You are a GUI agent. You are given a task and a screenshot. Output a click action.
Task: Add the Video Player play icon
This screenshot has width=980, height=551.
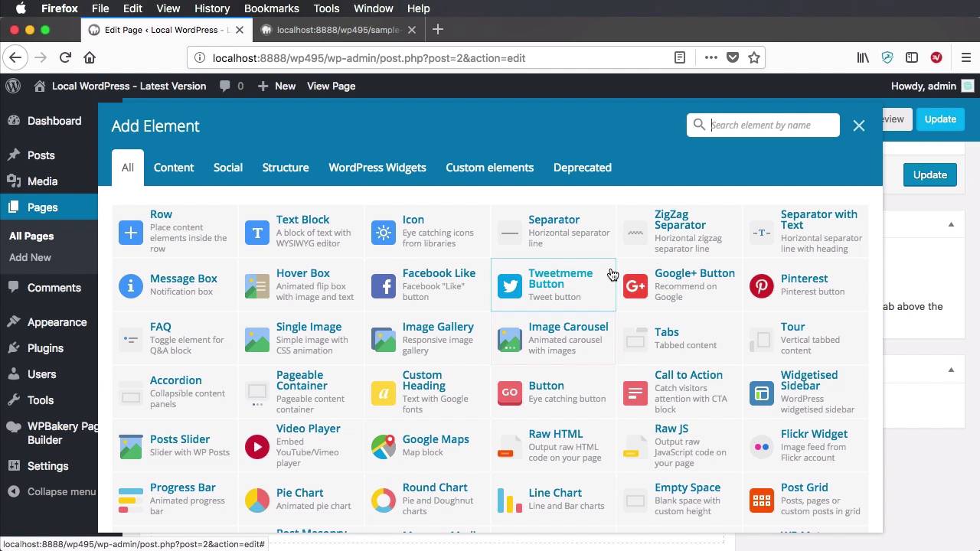click(257, 446)
